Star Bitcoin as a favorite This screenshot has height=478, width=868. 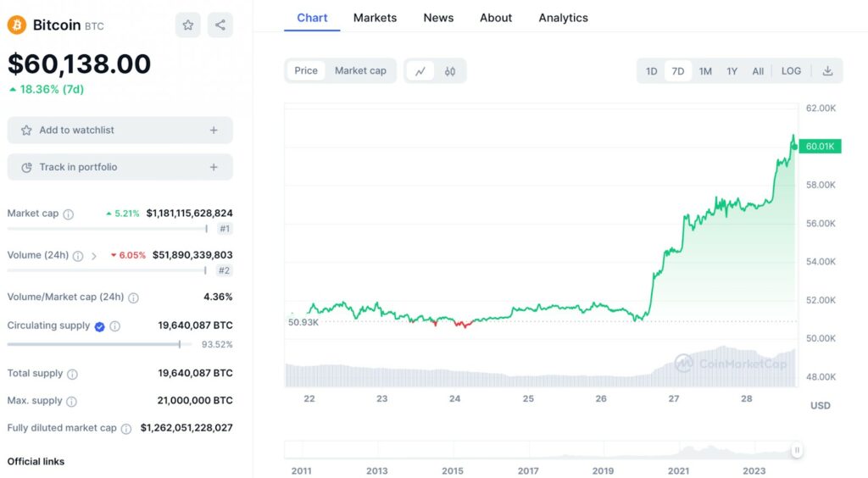[188, 25]
